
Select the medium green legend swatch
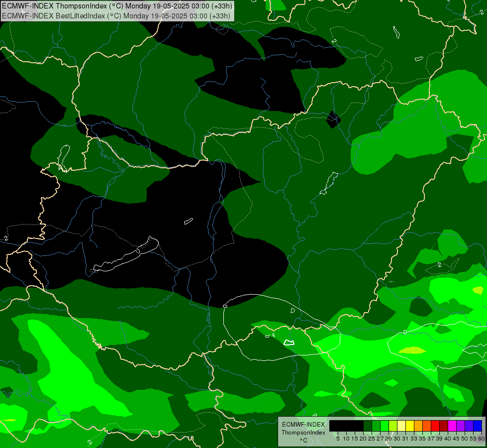[x=376, y=426]
